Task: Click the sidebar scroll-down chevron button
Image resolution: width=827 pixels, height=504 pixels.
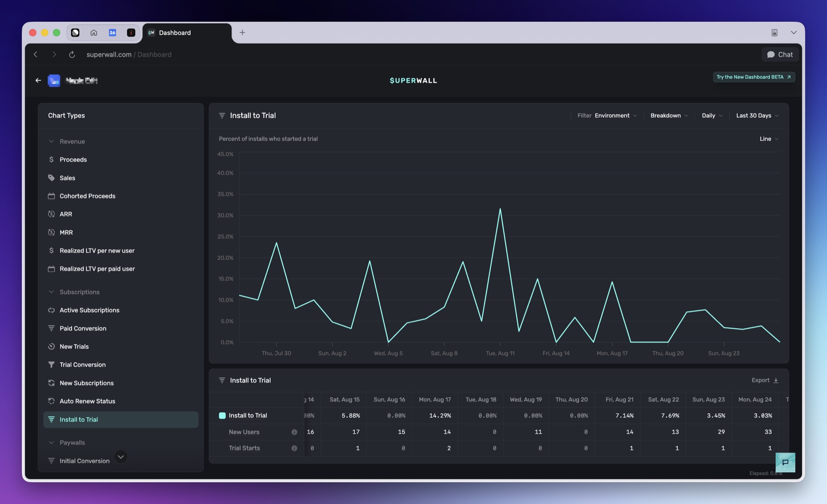Action: (121, 457)
